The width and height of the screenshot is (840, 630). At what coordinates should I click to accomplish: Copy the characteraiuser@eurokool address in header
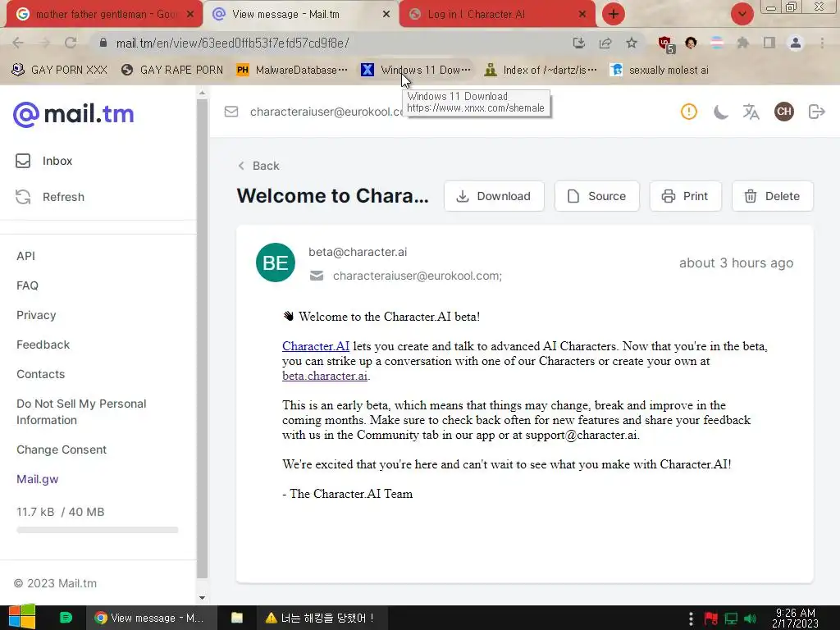click(326, 112)
